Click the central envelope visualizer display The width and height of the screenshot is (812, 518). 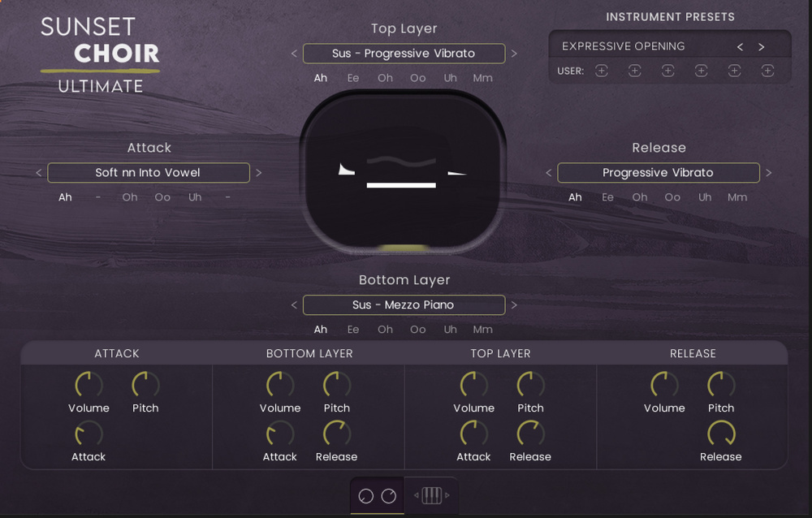click(x=403, y=172)
